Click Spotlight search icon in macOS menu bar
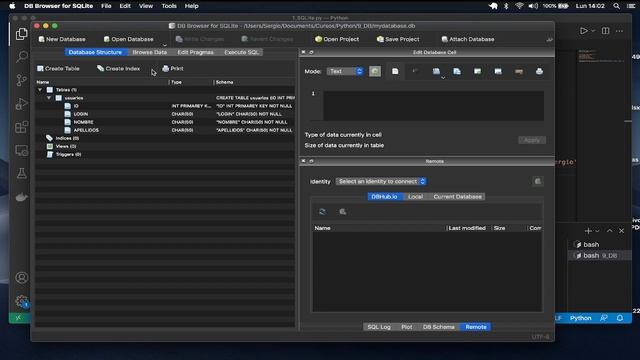The width and height of the screenshot is (640, 360). [616, 6]
